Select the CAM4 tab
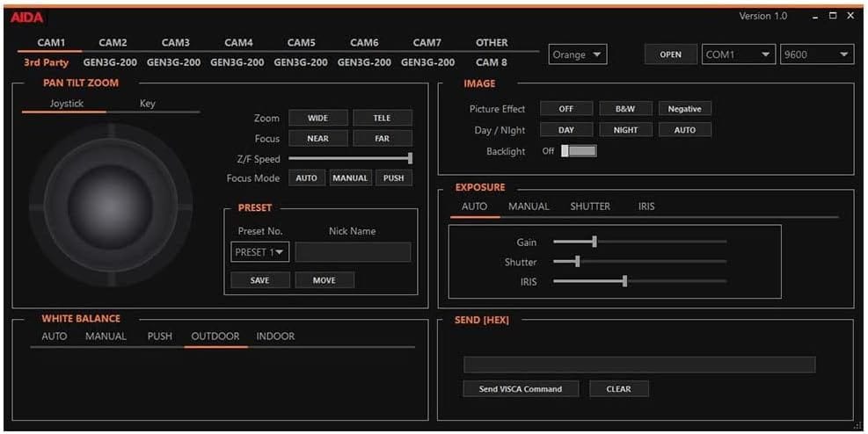Screen dimensions: 868x434 [238, 42]
